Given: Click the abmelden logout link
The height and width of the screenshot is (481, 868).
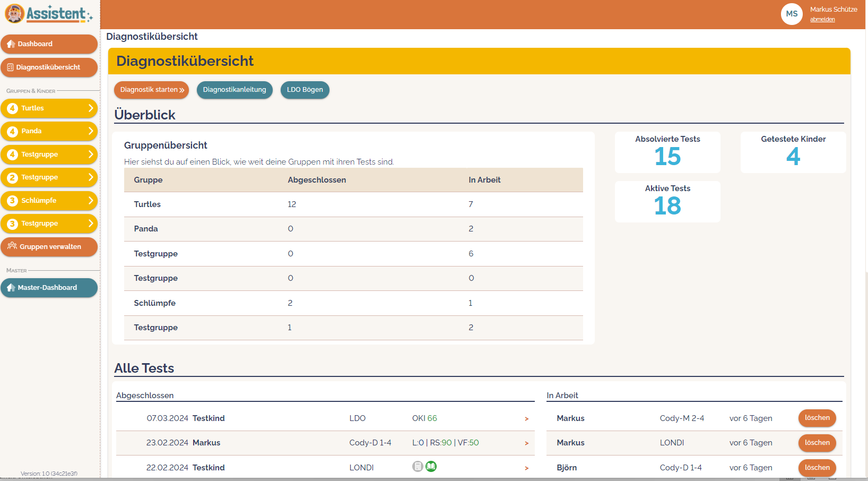Looking at the screenshot, I should (x=822, y=20).
